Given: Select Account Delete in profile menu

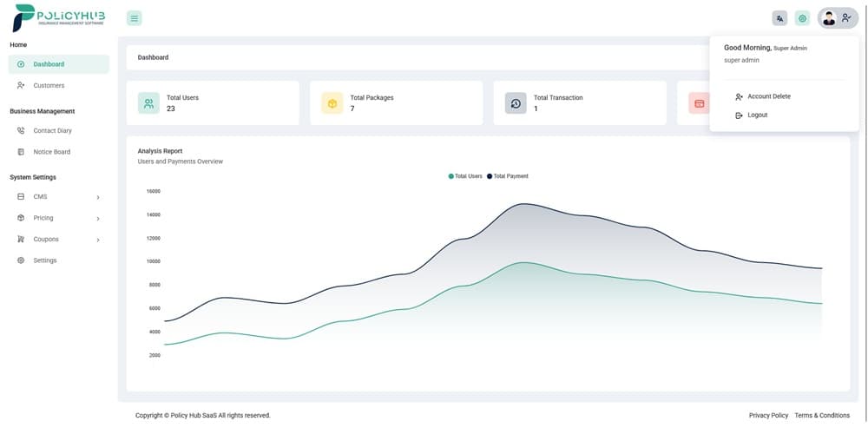Looking at the screenshot, I should point(768,96).
